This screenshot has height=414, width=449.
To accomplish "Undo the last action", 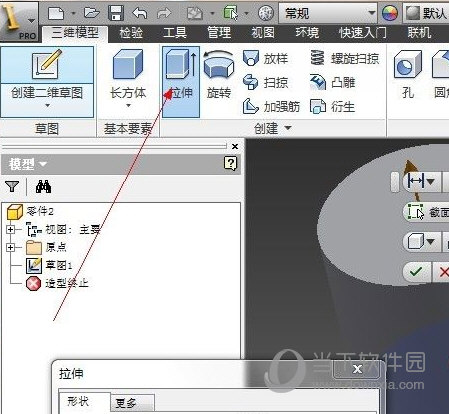I will [x=140, y=13].
